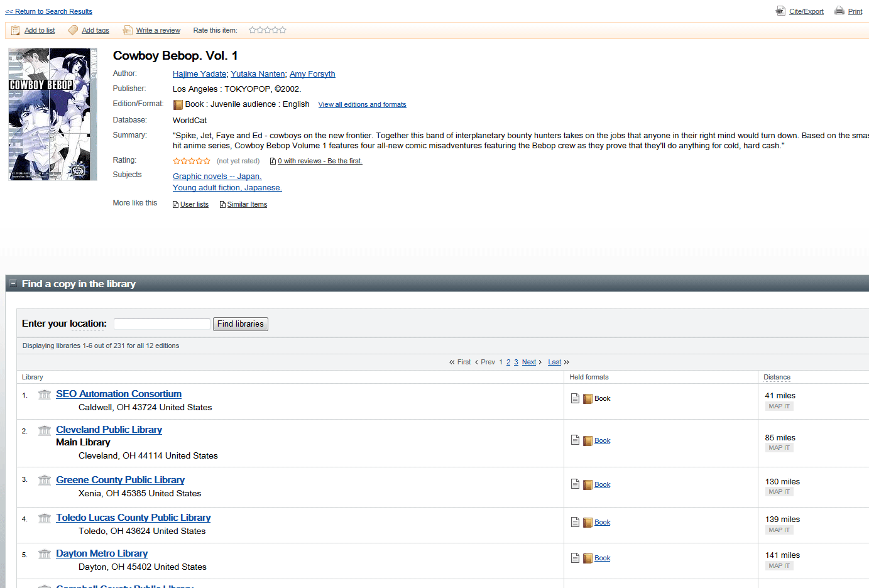Click book icon in Dayton Metro Library row
Viewport: 869px width, 588px height.
click(x=588, y=558)
